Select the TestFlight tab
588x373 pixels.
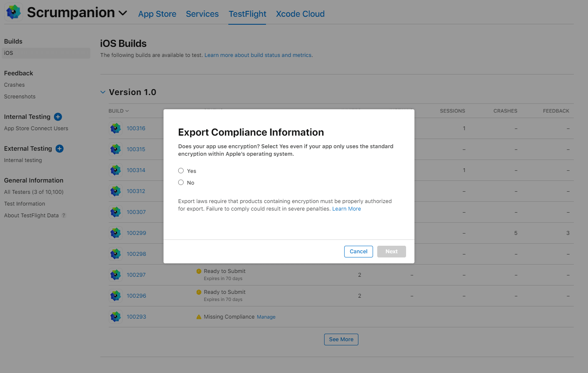pos(247,14)
